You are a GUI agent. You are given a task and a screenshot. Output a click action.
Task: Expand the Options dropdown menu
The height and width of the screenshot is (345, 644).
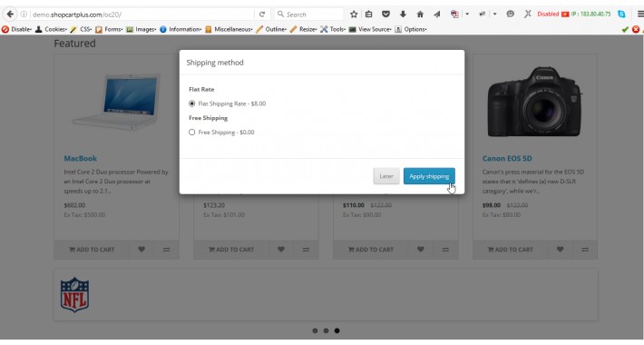tap(411, 29)
